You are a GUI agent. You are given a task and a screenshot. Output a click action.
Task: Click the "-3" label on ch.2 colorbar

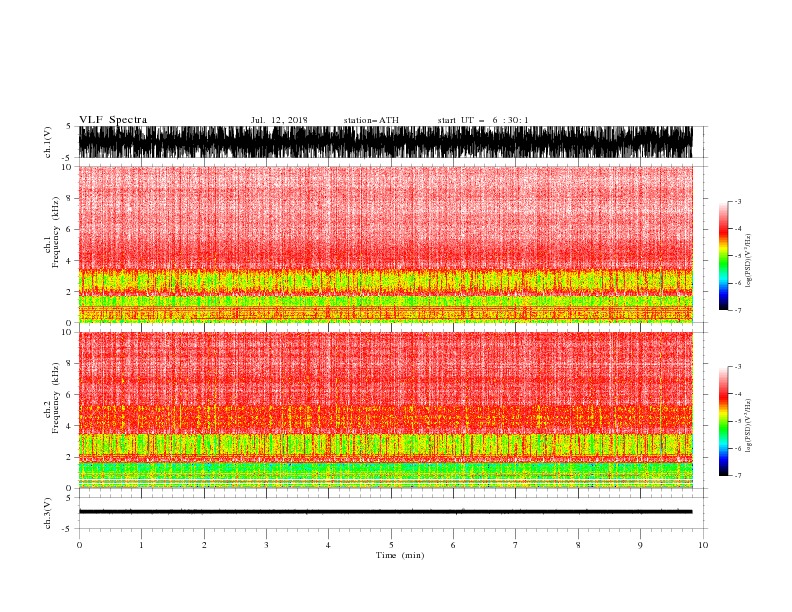click(737, 367)
